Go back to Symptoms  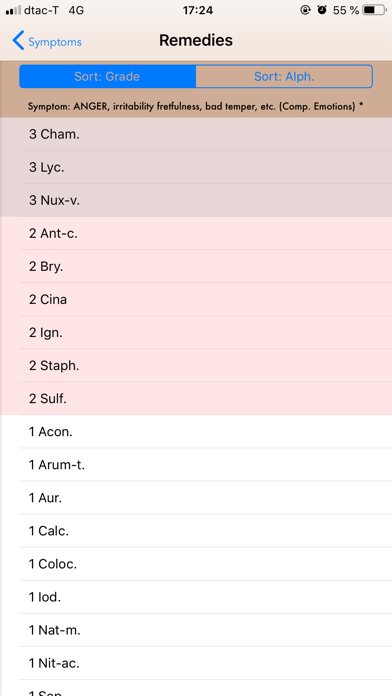click(x=47, y=41)
